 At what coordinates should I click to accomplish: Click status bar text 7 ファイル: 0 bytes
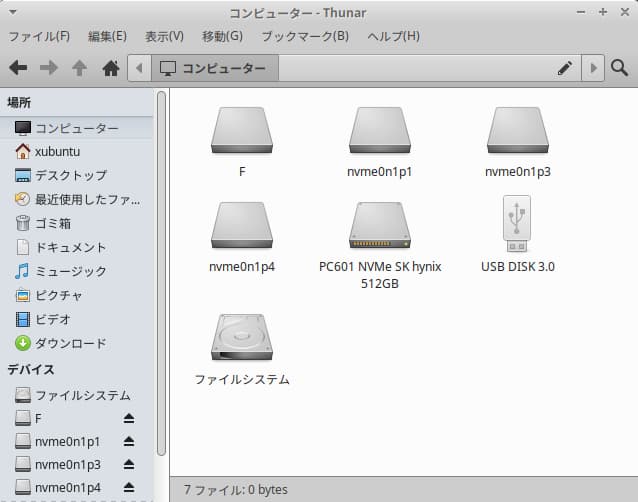tap(235, 489)
